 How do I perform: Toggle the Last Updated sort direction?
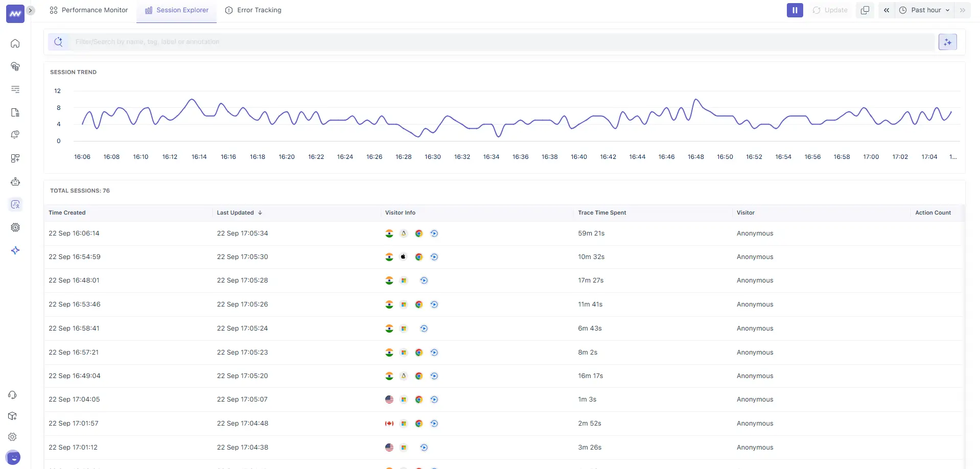point(260,213)
